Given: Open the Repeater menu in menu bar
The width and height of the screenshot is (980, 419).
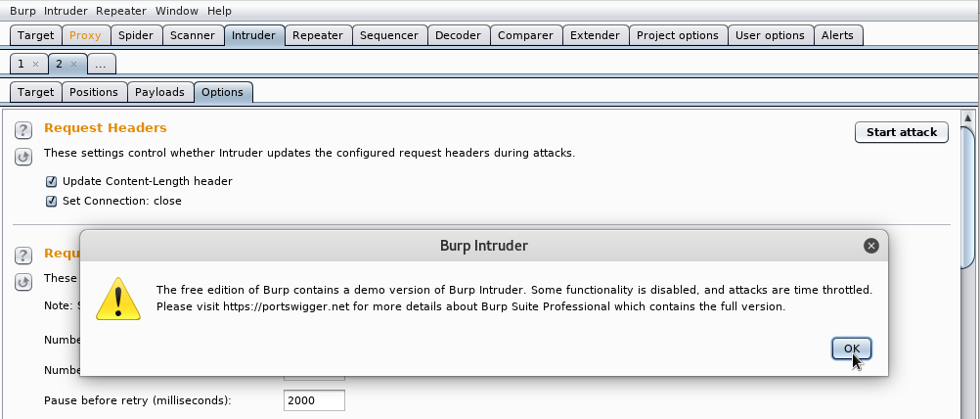Looking at the screenshot, I should 121,11.
